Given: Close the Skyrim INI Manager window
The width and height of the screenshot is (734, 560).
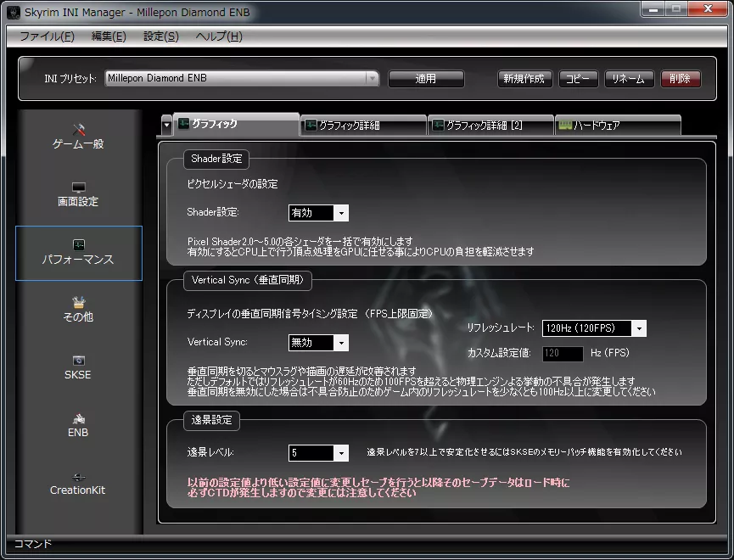Looking at the screenshot, I should pyautogui.click(x=709, y=8).
